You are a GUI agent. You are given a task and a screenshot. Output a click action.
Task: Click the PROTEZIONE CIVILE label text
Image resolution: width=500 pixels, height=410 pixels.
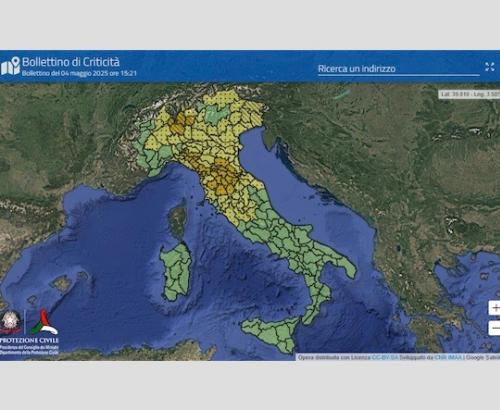[29, 340]
